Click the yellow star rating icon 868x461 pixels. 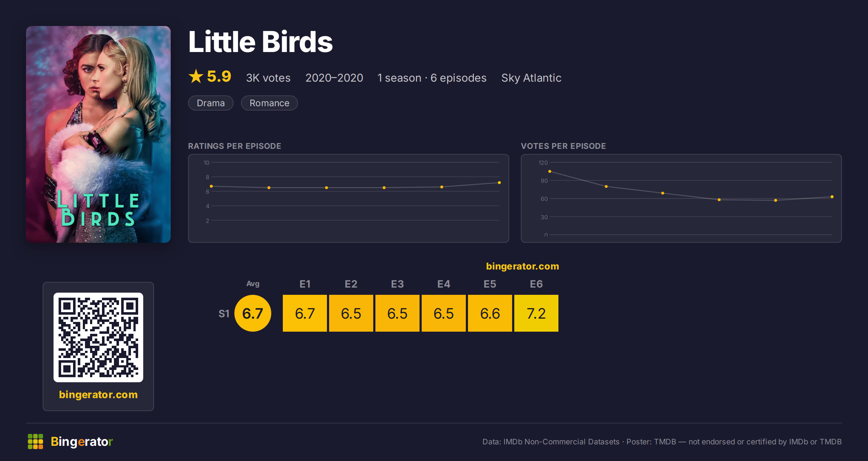point(196,76)
